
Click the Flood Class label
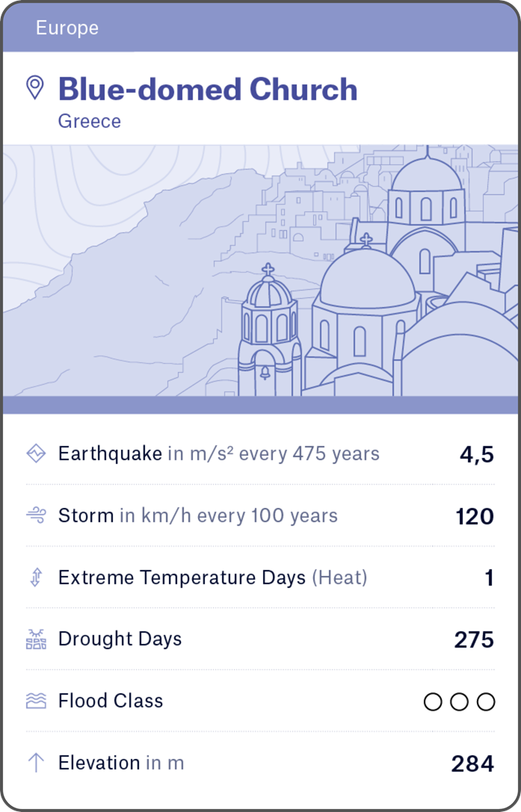pos(111,701)
